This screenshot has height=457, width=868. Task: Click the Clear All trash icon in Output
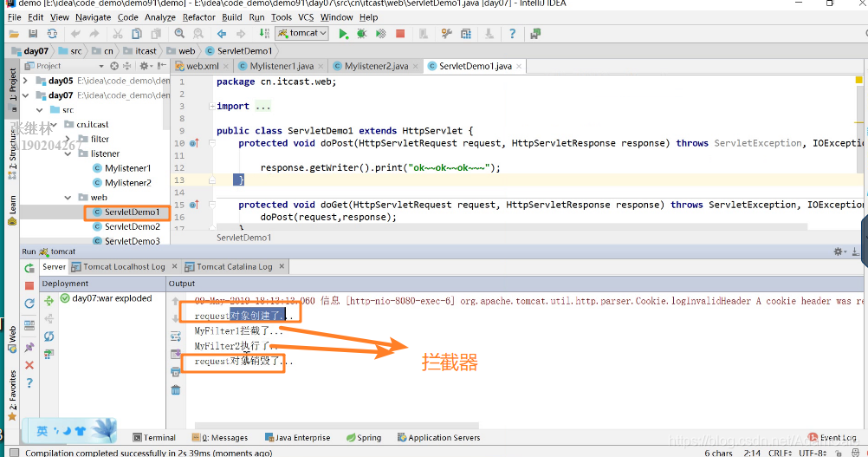(176, 390)
